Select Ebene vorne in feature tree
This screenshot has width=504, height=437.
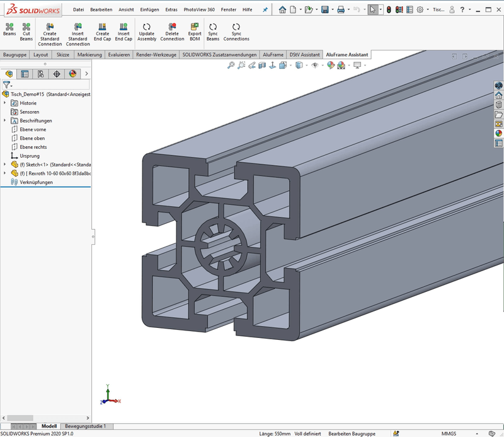pyautogui.click(x=32, y=129)
